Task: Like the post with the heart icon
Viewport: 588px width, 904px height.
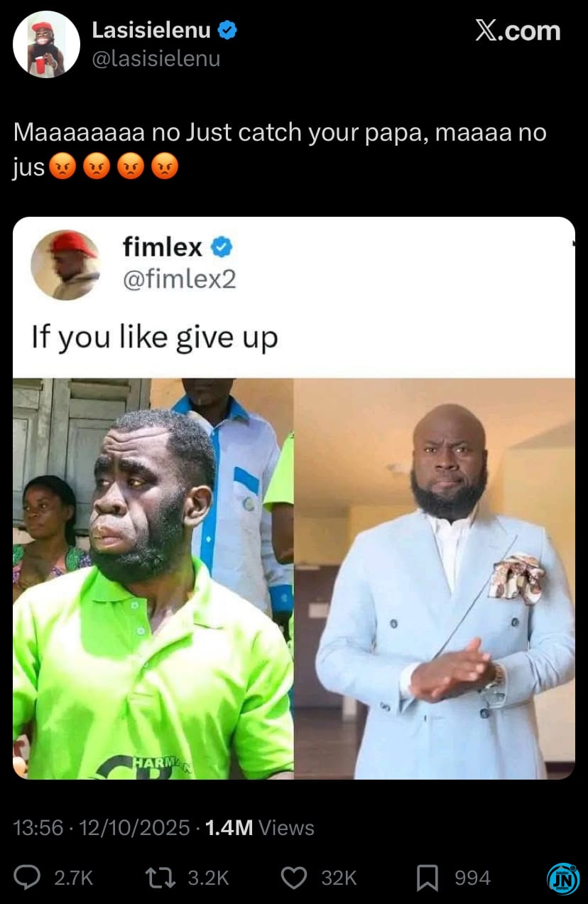Action: pos(294,878)
